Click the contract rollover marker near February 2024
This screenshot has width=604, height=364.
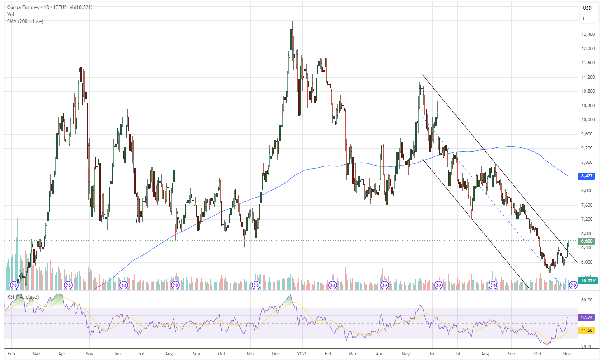click(14, 285)
